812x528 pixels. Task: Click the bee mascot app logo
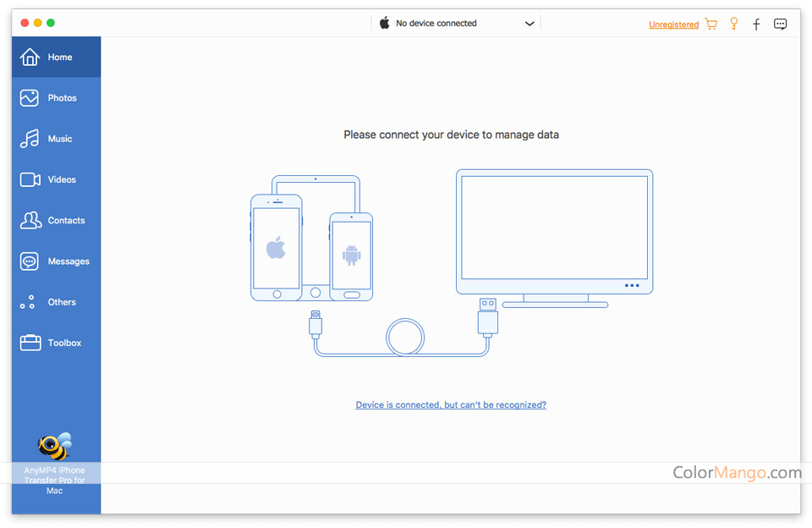point(56,446)
